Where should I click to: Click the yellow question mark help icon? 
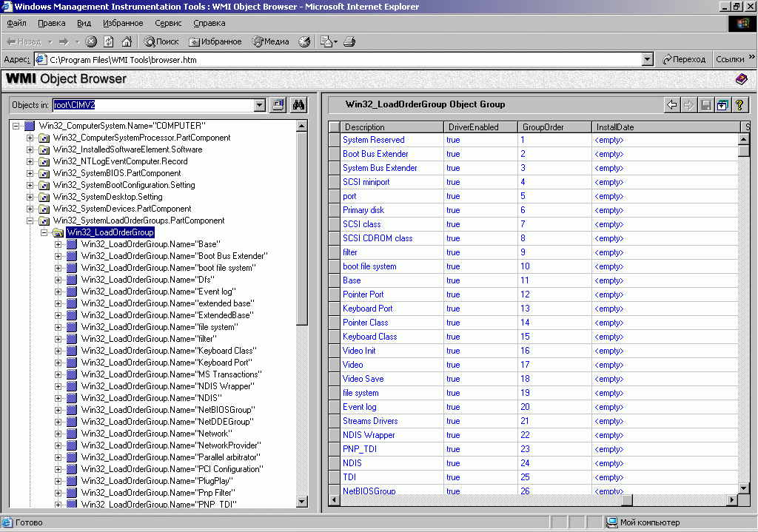741,105
